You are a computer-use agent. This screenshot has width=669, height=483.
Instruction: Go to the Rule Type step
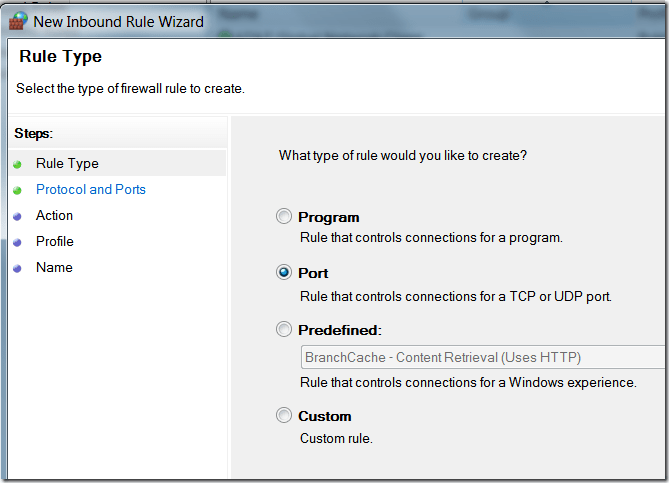[x=67, y=163]
